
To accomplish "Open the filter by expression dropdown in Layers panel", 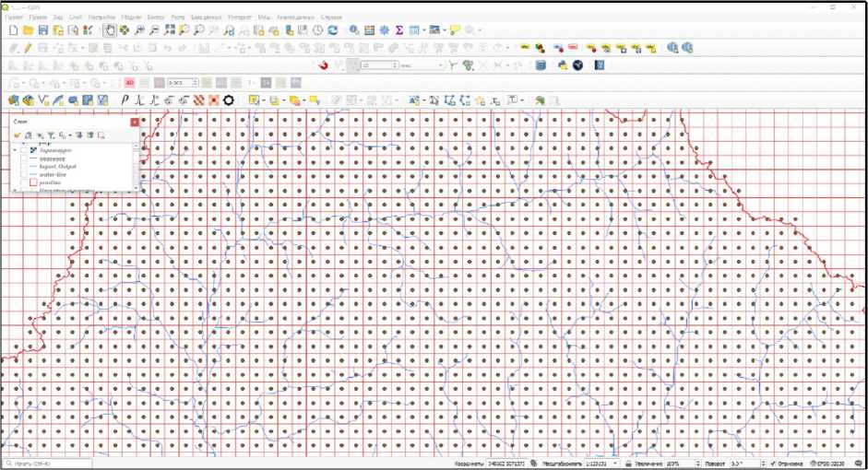I will pos(70,135).
